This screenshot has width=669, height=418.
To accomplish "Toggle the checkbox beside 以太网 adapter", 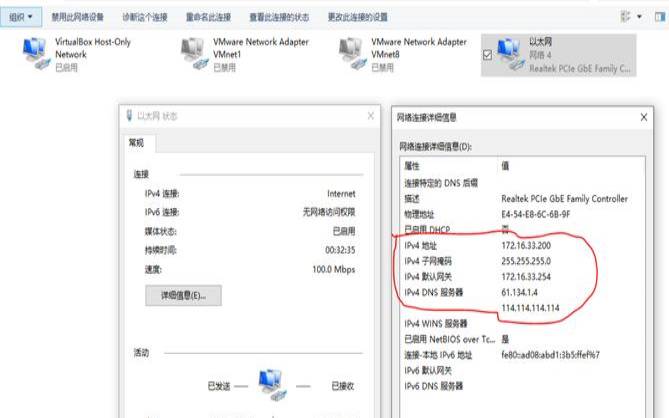I will click(x=487, y=56).
